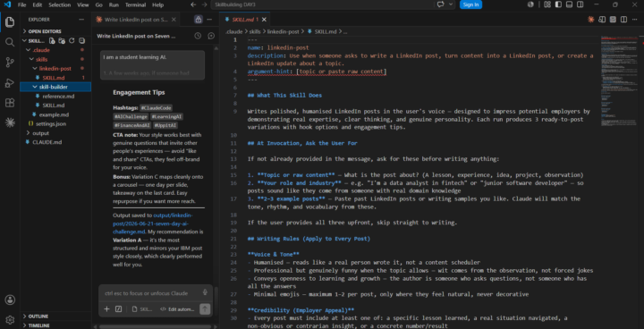Refresh the Explorer file tree
The height and width of the screenshot is (329, 644).
coord(72,40)
